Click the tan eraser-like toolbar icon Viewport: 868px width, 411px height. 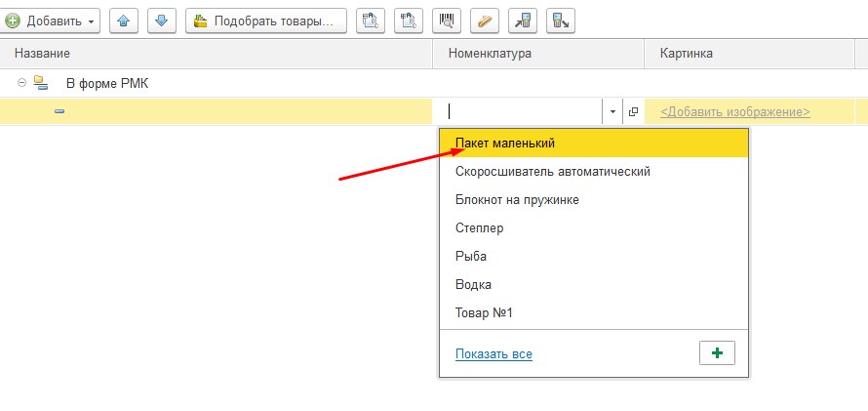(485, 21)
